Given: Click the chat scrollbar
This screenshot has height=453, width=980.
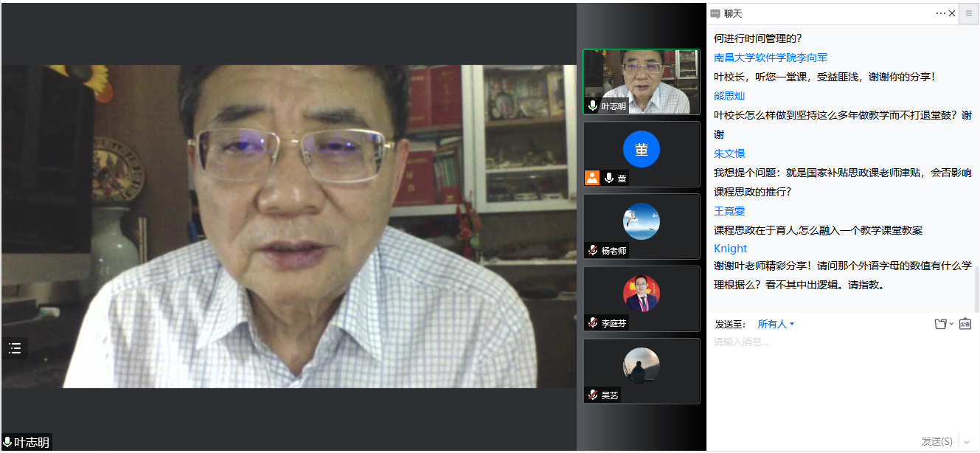Looking at the screenshot, I should (x=977, y=289).
